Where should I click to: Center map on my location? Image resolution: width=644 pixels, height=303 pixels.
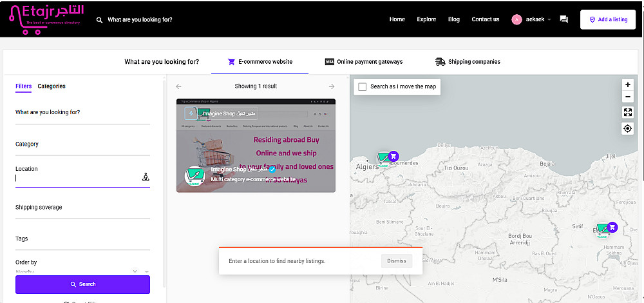coord(627,129)
